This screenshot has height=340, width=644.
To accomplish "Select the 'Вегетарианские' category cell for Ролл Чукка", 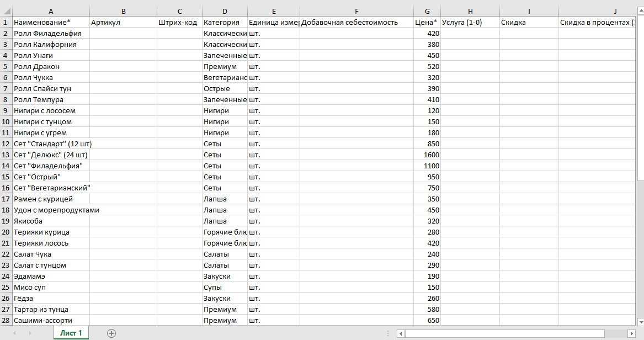I will [225, 77].
